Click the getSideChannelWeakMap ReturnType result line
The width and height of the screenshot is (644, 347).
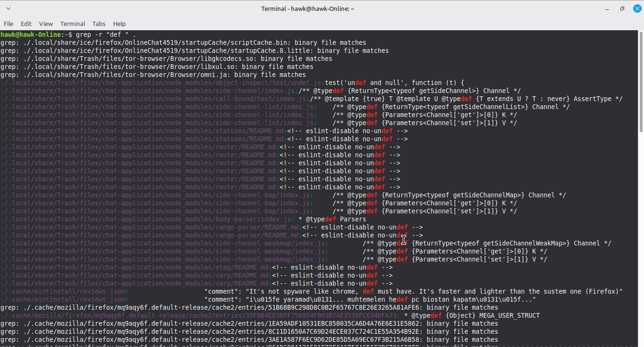pos(305,243)
